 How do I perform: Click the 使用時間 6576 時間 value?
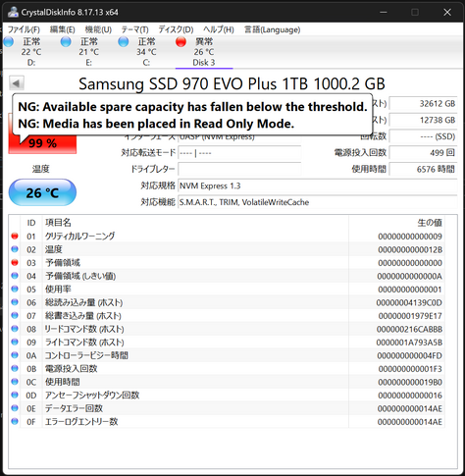pos(423,169)
